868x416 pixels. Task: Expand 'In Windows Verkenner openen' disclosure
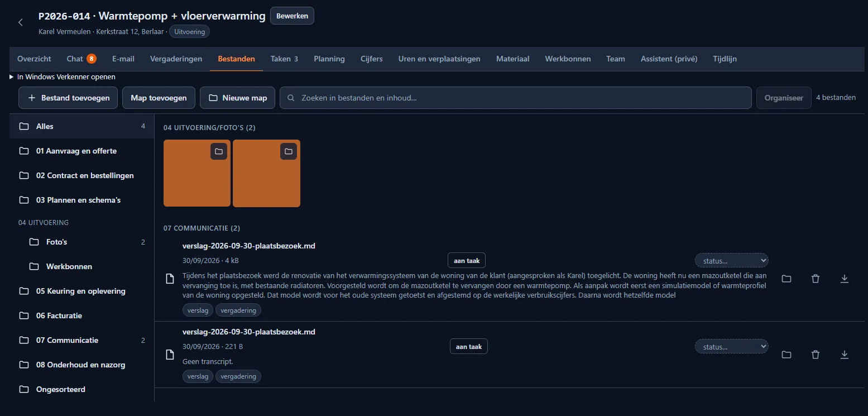click(63, 76)
